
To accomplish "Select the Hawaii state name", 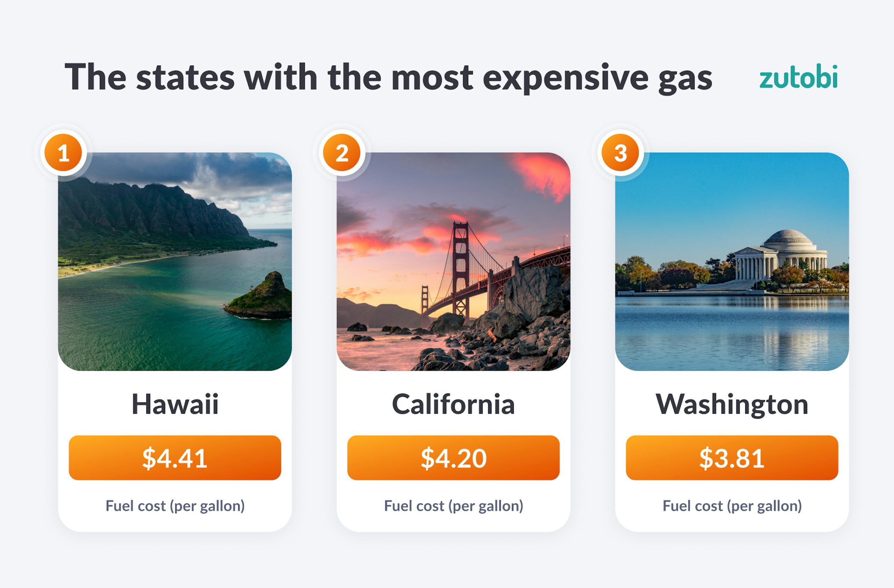I will click(175, 404).
